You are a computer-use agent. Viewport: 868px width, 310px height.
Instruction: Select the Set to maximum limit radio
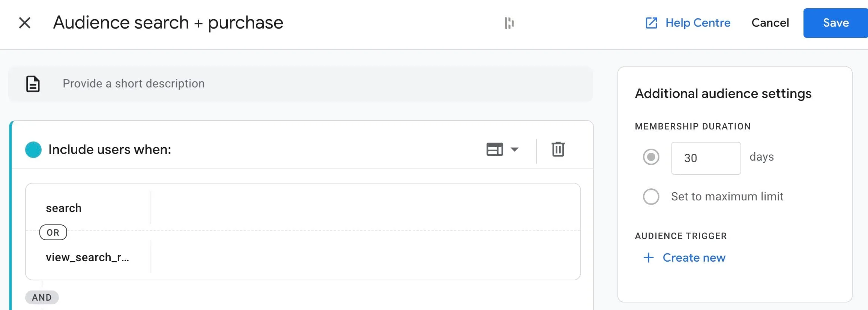[651, 197]
